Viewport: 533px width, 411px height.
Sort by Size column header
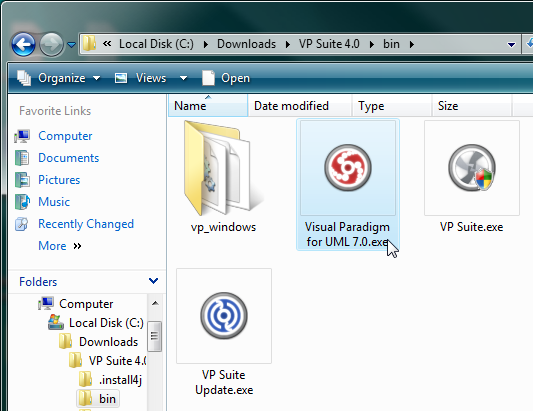tap(472, 106)
